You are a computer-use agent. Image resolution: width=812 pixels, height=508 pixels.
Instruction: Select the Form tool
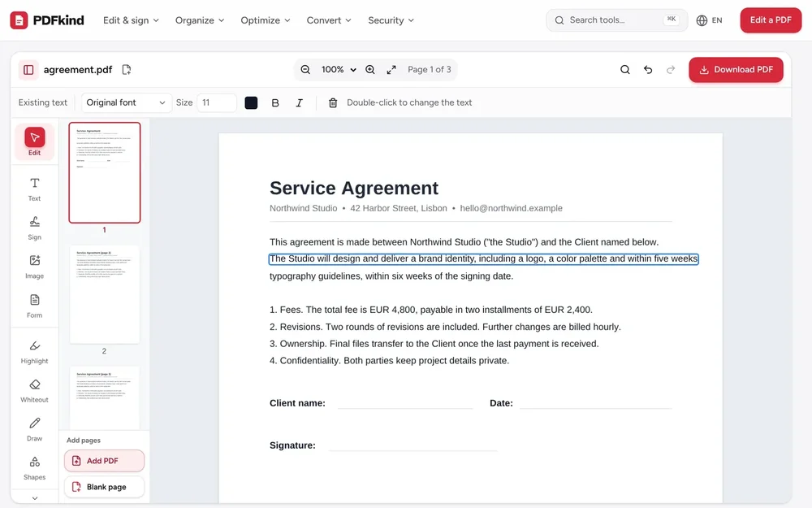pos(34,306)
